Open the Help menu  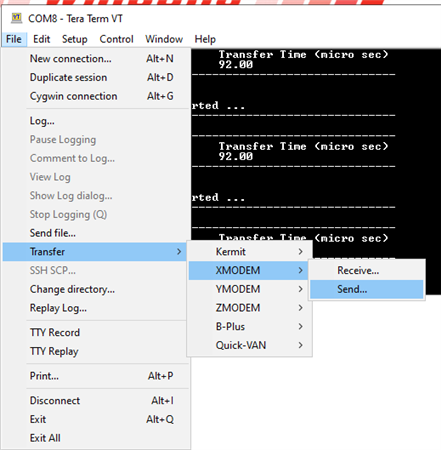pyautogui.click(x=205, y=39)
